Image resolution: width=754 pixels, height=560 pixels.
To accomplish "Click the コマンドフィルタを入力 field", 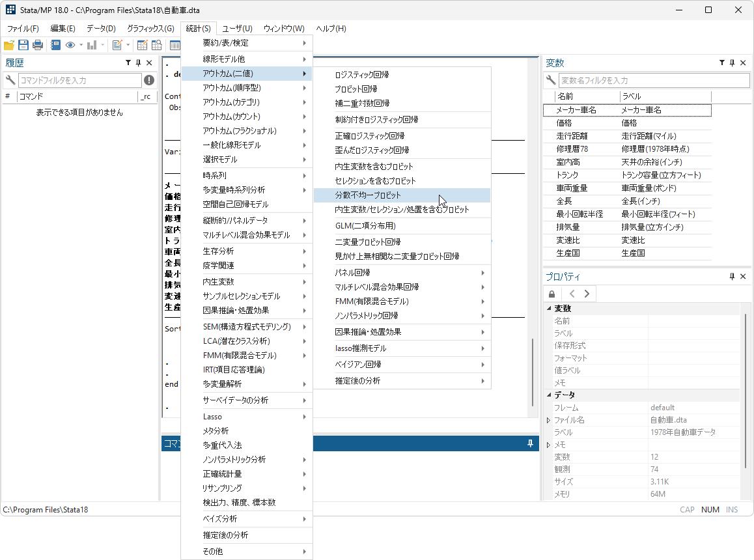I will (80, 80).
